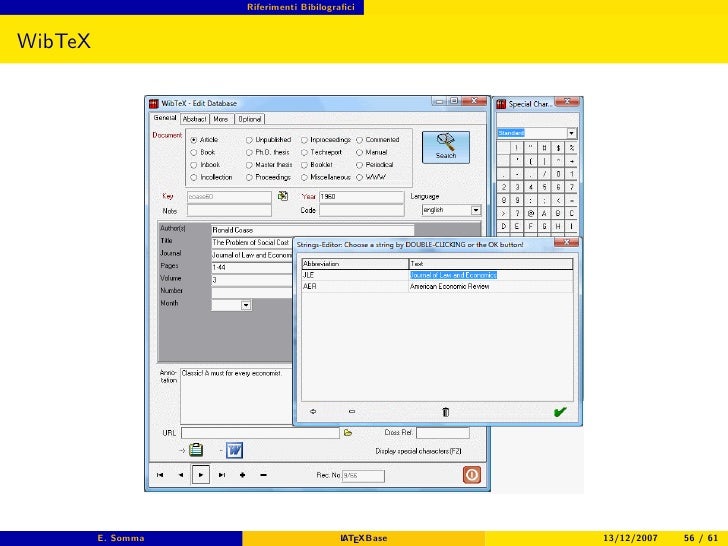Viewport: 728px width, 546px height.
Task: Click the Abbreviation column header
Action: tap(355, 264)
